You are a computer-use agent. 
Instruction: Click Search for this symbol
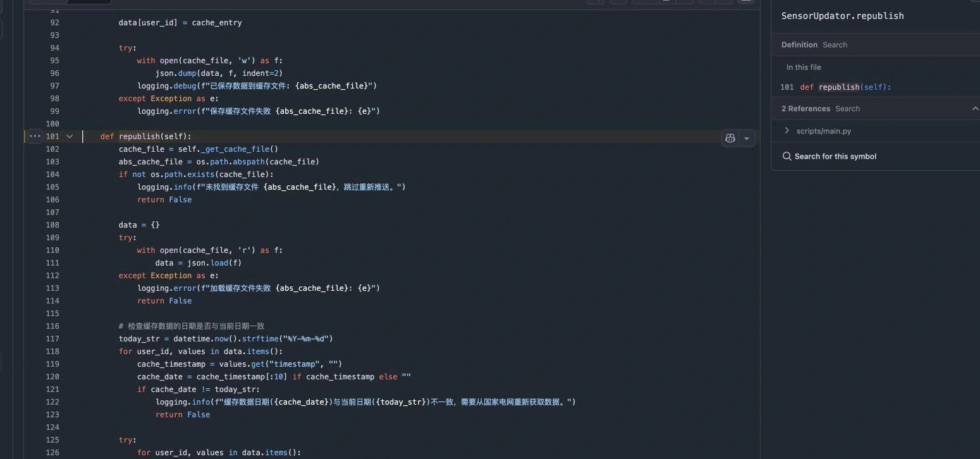835,156
